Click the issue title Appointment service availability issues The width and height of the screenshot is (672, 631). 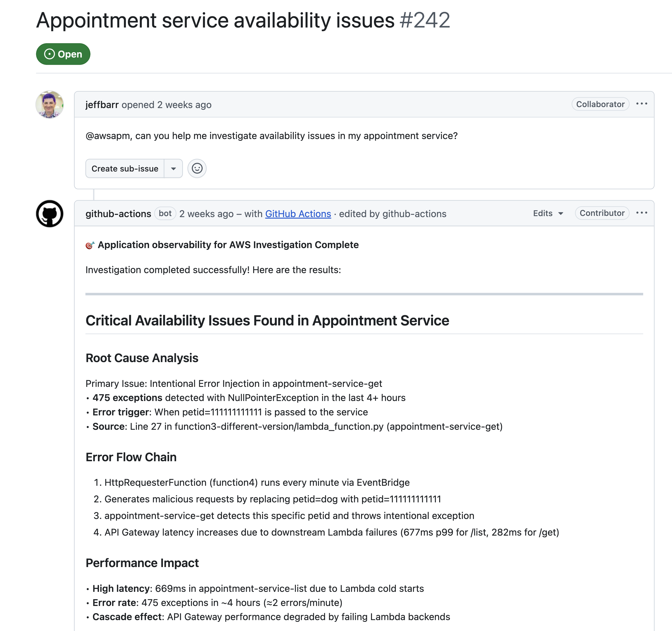click(216, 20)
